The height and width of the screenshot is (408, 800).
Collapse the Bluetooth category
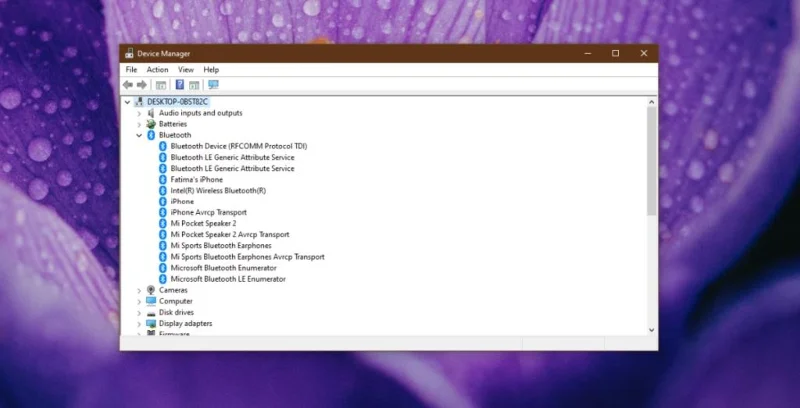point(139,135)
